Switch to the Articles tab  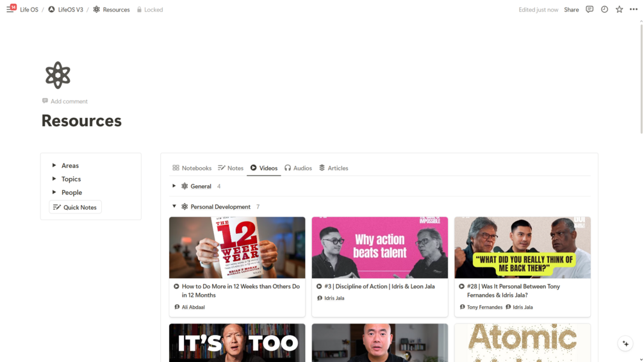(333, 168)
